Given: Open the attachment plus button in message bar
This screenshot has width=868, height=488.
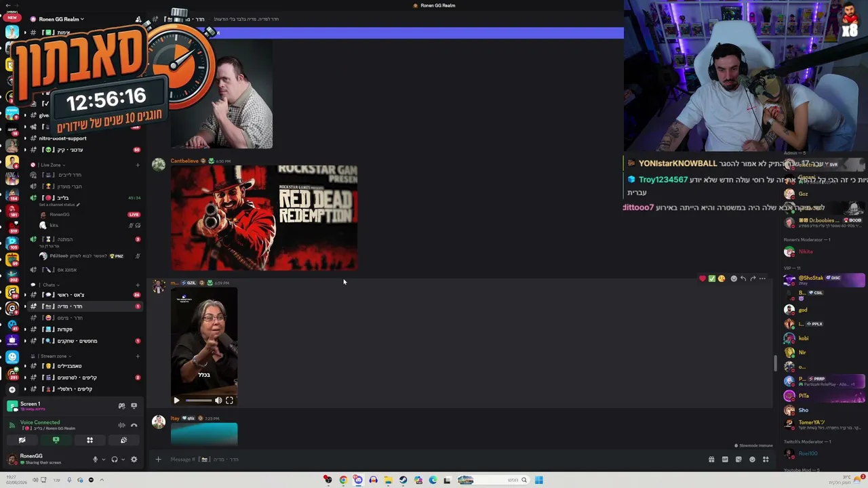Looking at the screenshot, I should pos(158,460).
